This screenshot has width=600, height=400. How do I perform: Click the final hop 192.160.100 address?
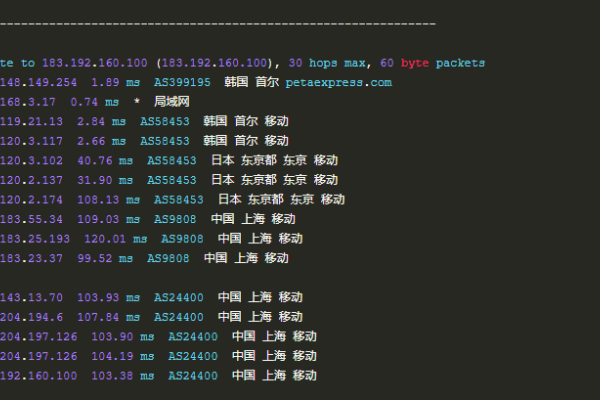pos(38,375)
